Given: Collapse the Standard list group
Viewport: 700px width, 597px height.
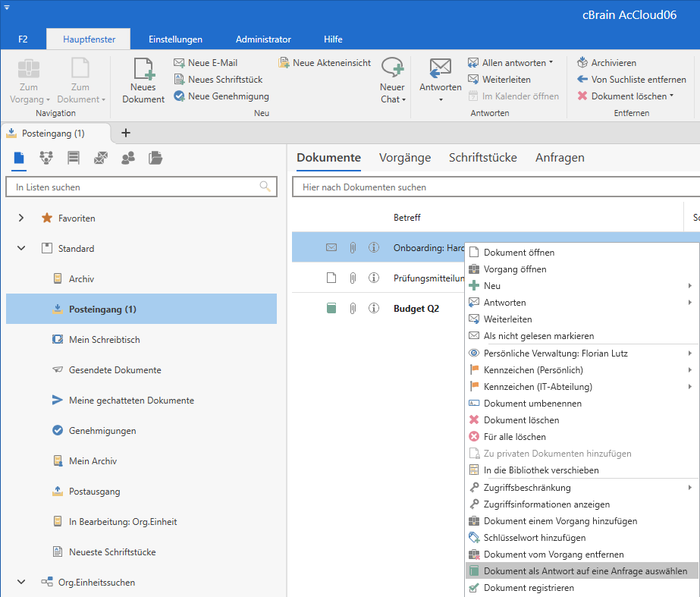Looking at the screenshot, I should (x=21, y=249).
